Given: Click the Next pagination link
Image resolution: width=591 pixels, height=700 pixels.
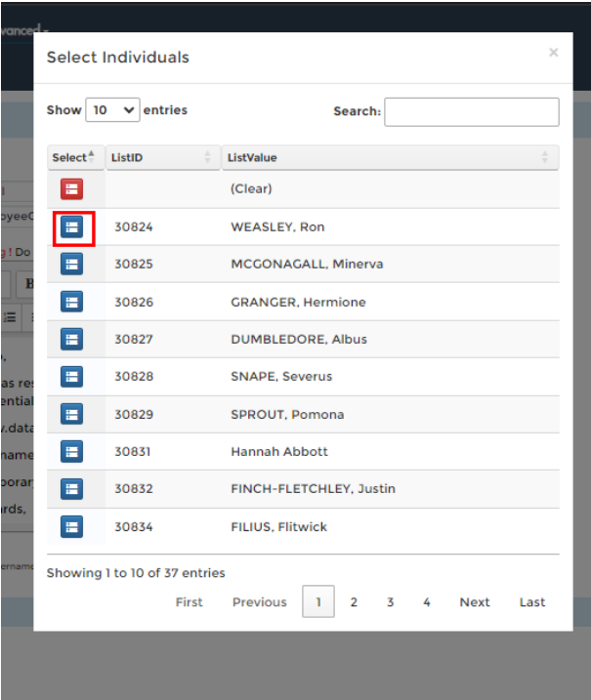Looking at the screenshot, I should pyautogui.click(x=475, y=602).
